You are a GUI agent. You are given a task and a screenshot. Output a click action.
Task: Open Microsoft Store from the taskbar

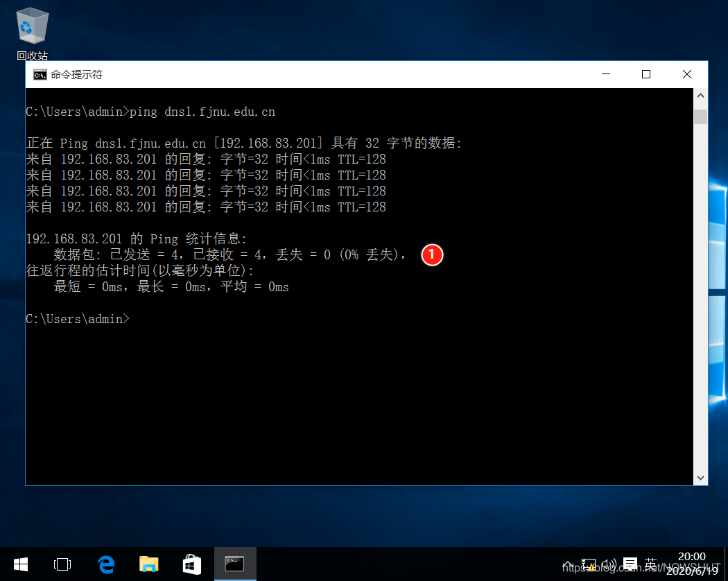(192, 564)
